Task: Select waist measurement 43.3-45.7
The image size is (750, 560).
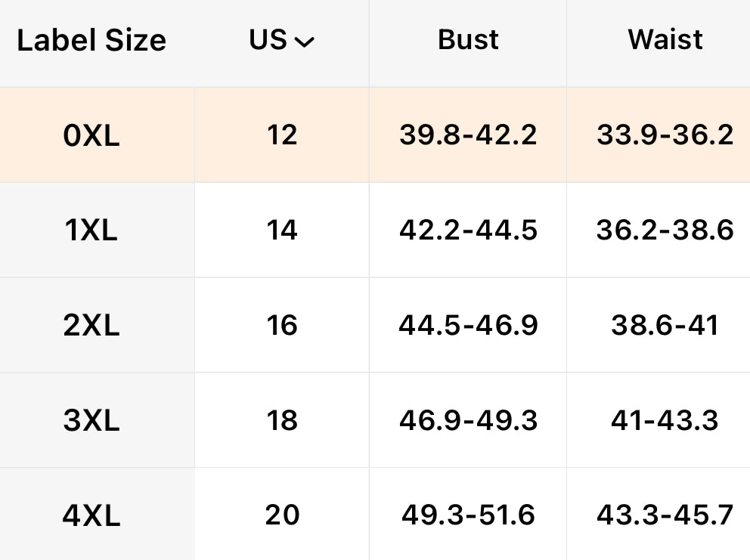Action: pyautogui.click(x=665, y=515)
